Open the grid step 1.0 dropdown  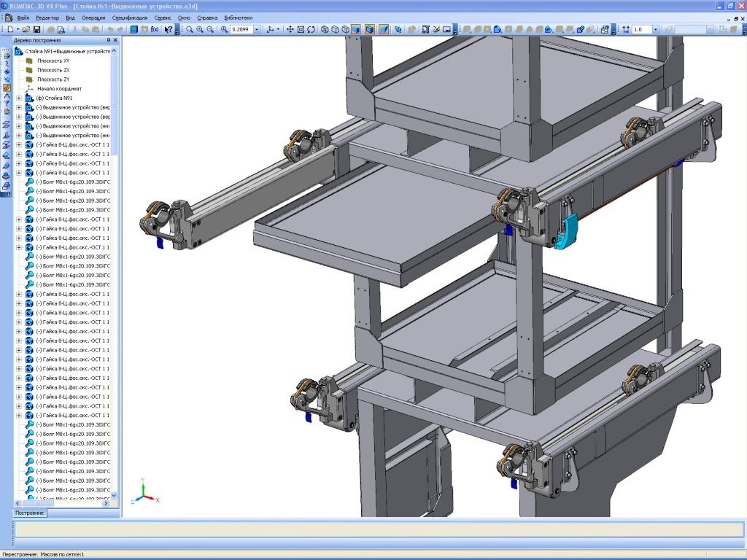(657, 30)
